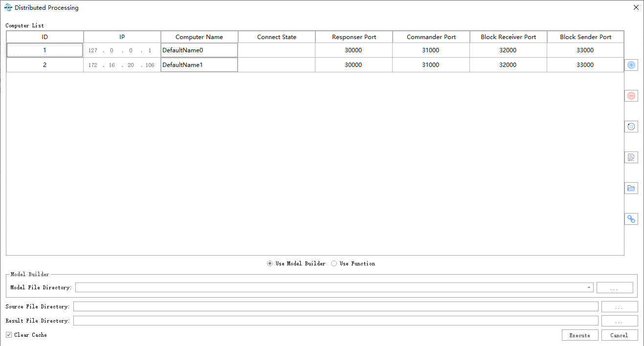Browse for a Model File Directory
The width and height of the screenshot is (644, 346).
point(615,287)
